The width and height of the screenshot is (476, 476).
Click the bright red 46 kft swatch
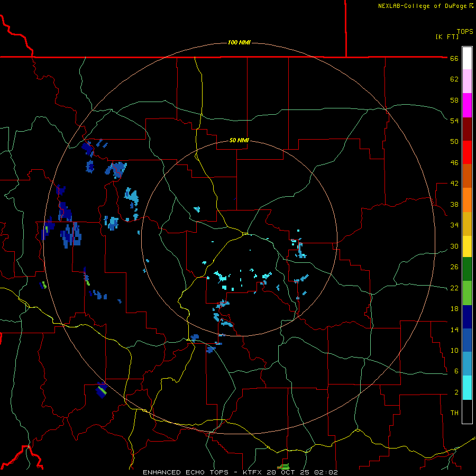point(467,152)
